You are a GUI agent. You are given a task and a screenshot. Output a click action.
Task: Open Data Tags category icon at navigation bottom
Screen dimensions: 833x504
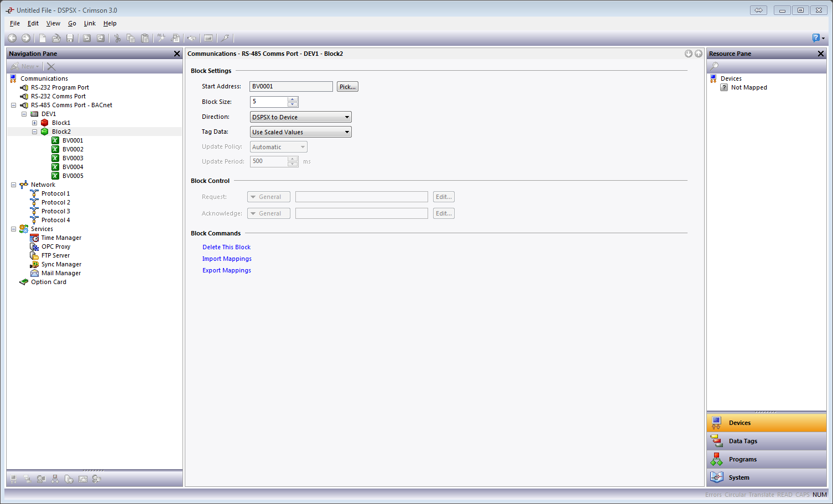coord(27,479)
